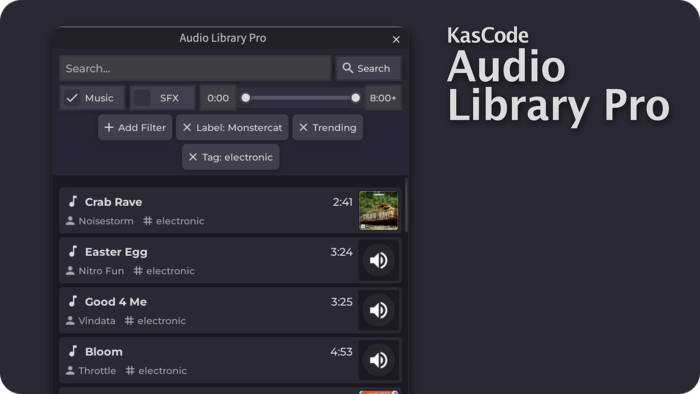Click the minimum duration slider handle
Screen dimensions: 700x394
point(246,98)
